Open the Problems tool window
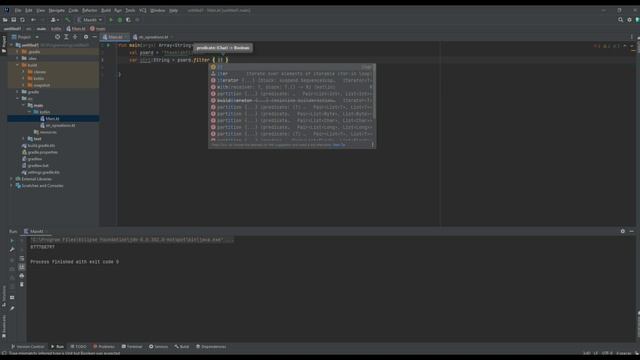 (104, 347)
